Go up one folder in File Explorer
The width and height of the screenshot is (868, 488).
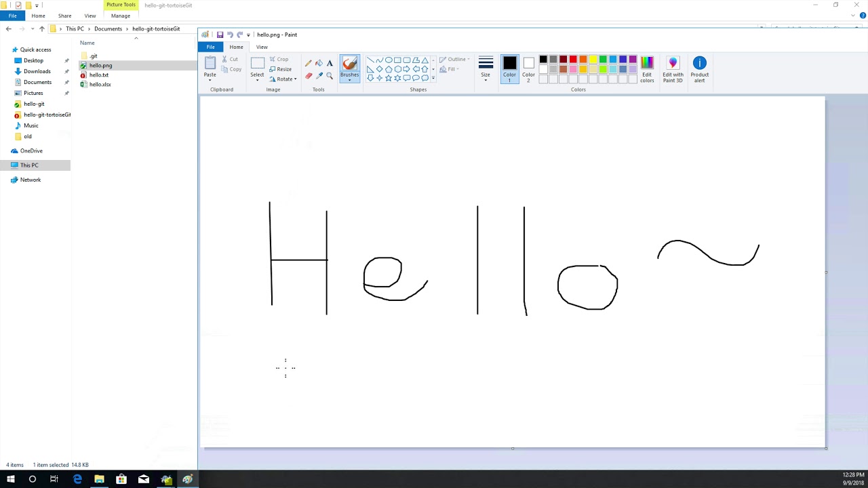(x=42, y=28)
